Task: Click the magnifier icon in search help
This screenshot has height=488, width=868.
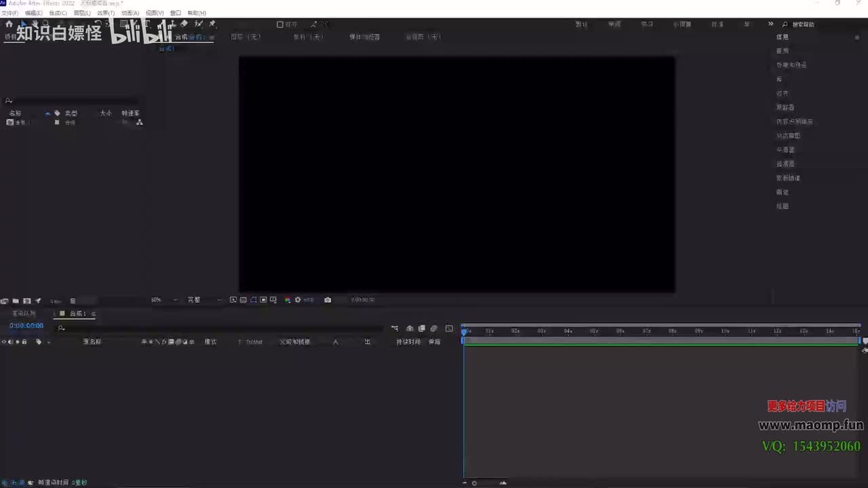Action: pyautogui.click(x=785, y=24)
